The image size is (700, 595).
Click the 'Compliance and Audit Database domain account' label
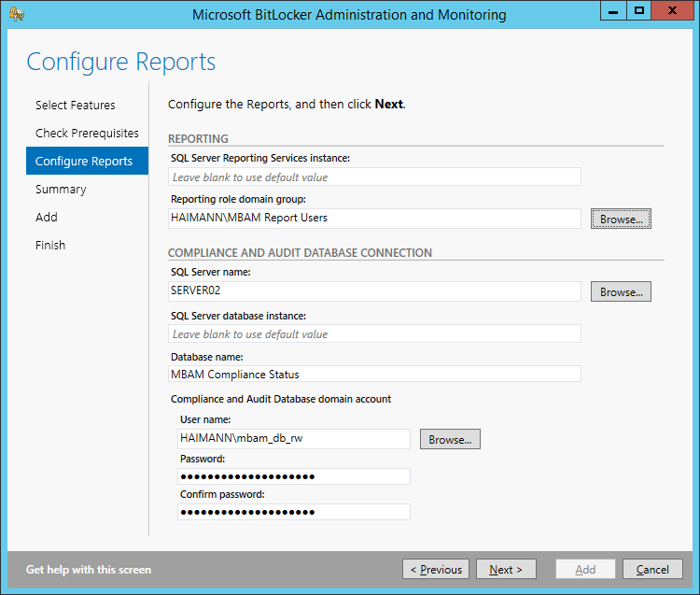[281, 399]
